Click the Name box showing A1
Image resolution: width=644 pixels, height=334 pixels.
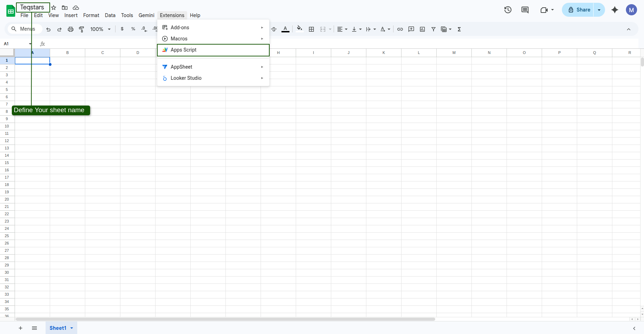coord(17,44)
